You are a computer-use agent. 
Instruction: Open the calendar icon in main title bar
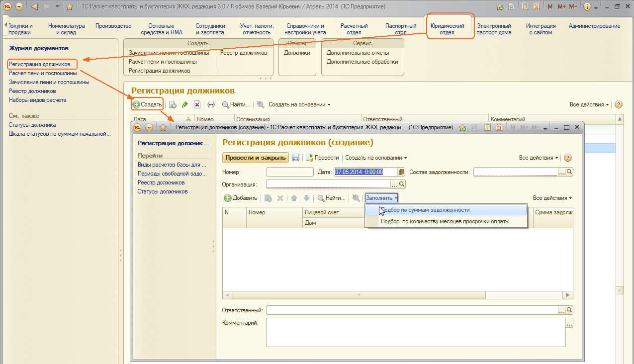point(536,7)
